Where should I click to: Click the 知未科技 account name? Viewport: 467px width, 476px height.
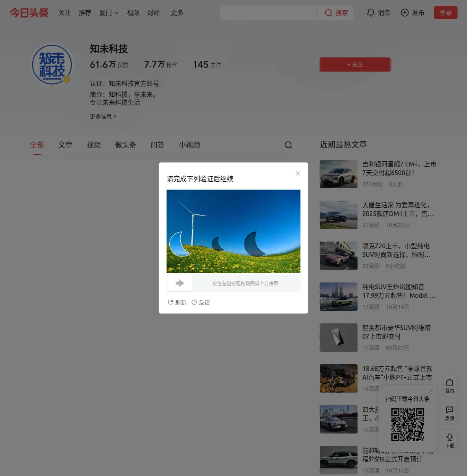coord(109,49)
